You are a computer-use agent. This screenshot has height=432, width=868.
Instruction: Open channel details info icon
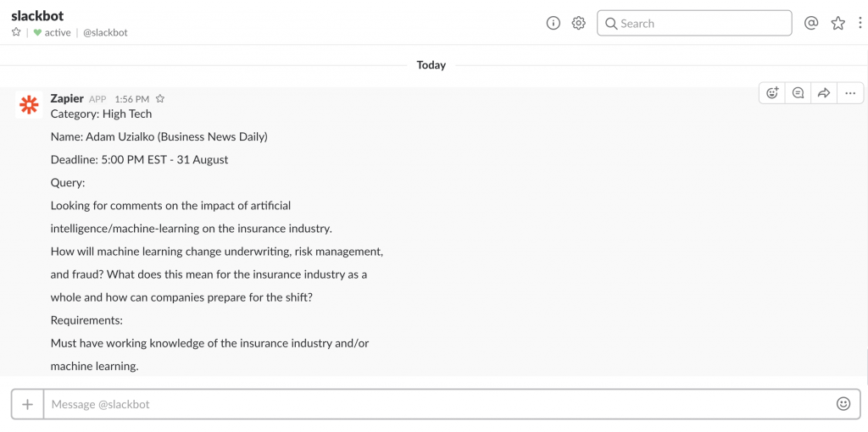click(x=554, y=24)
